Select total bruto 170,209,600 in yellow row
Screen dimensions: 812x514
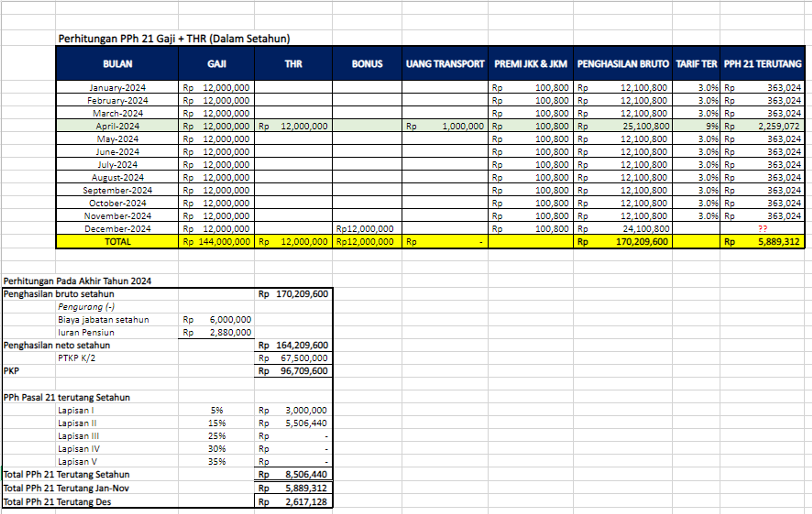coord(623,241)
